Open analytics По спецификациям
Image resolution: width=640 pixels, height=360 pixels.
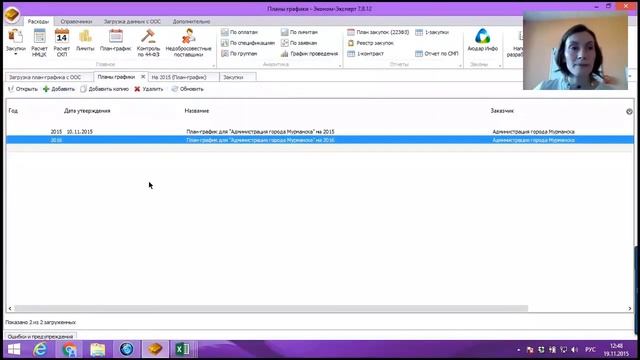(x=248, y=42)
